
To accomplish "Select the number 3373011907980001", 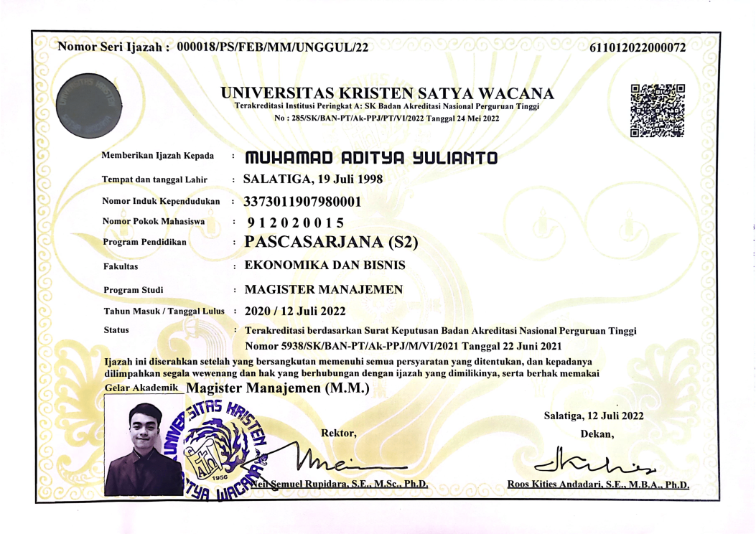I will pyautogui.click(x=302, y=202).
